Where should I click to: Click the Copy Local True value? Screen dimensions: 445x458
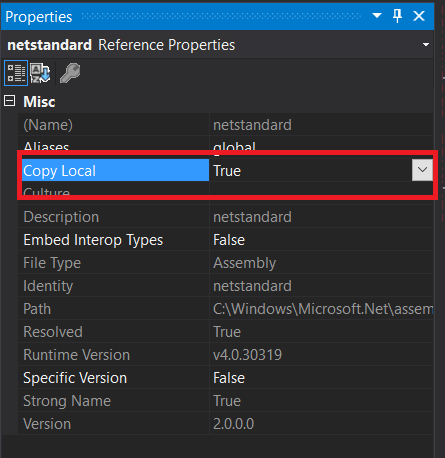coord(227,171)
